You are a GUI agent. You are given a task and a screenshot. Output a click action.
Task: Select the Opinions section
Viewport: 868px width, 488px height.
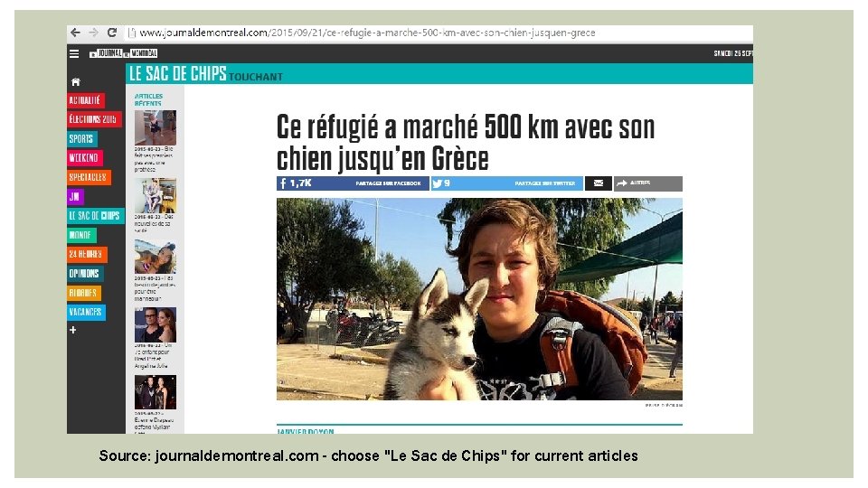pyautogui.click(x=85, y=273)
